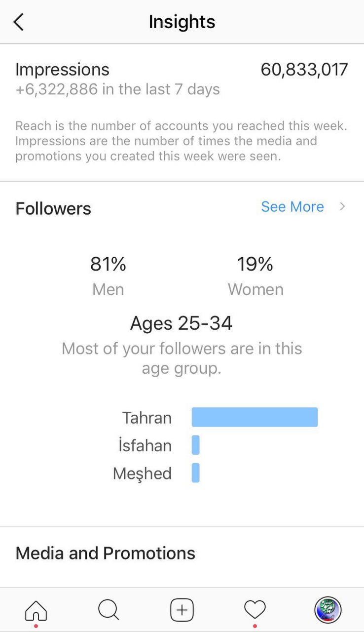This screenshot has height=632, width=364.
Task: Tap the Insights page title
Action: [x=182, y=22]
